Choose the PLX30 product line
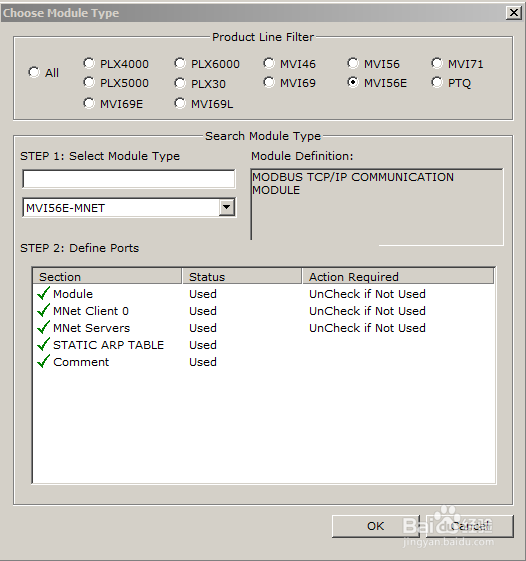Image resolution: width=526 pixels, height=561 pixels. [180, 83]
